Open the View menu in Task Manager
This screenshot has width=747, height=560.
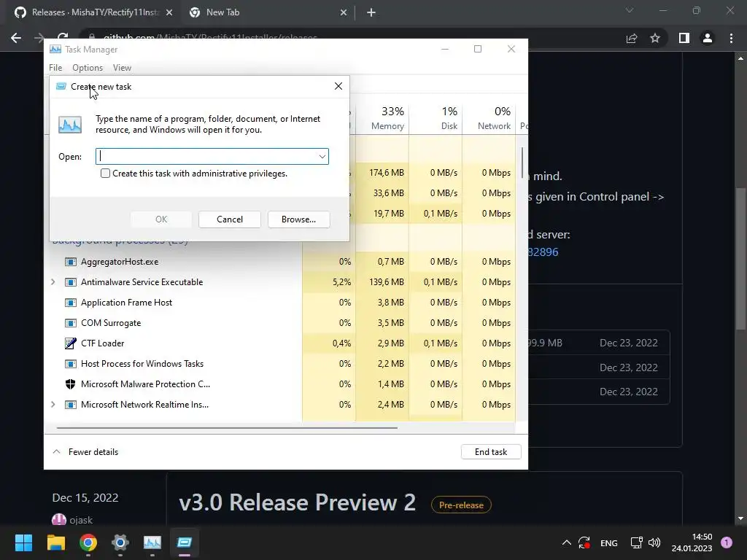coord(122,68)
